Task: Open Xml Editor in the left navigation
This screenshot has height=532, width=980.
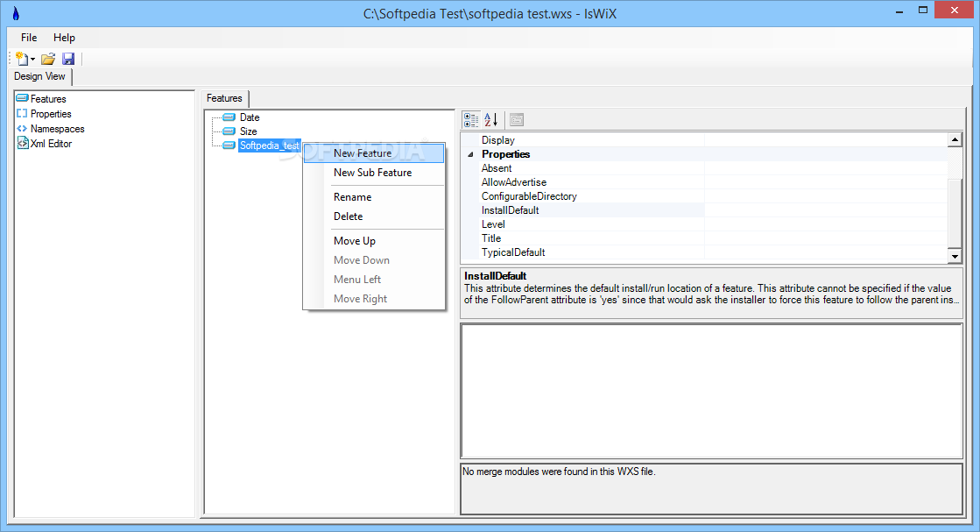Action: tap(52, 144)
